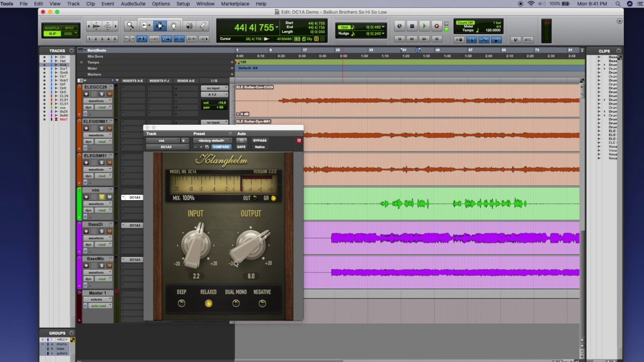
Task: Mute the vox track
Action: point(109,197)
